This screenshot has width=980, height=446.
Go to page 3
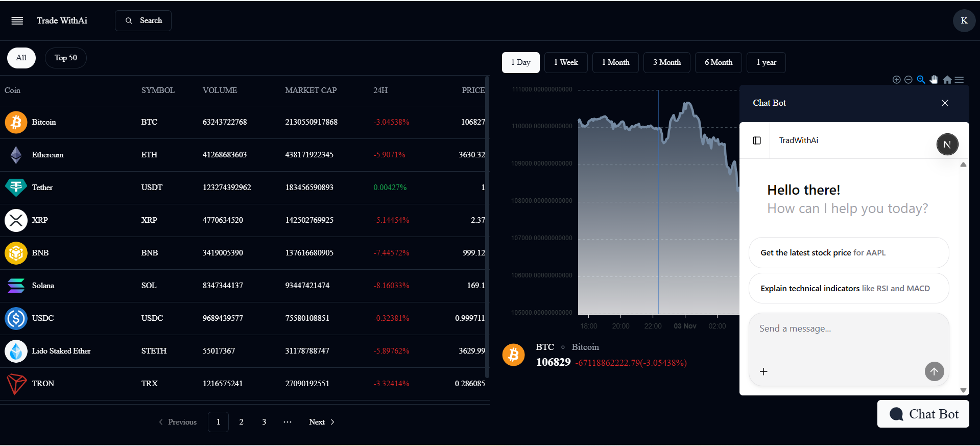tap(264, 422)
